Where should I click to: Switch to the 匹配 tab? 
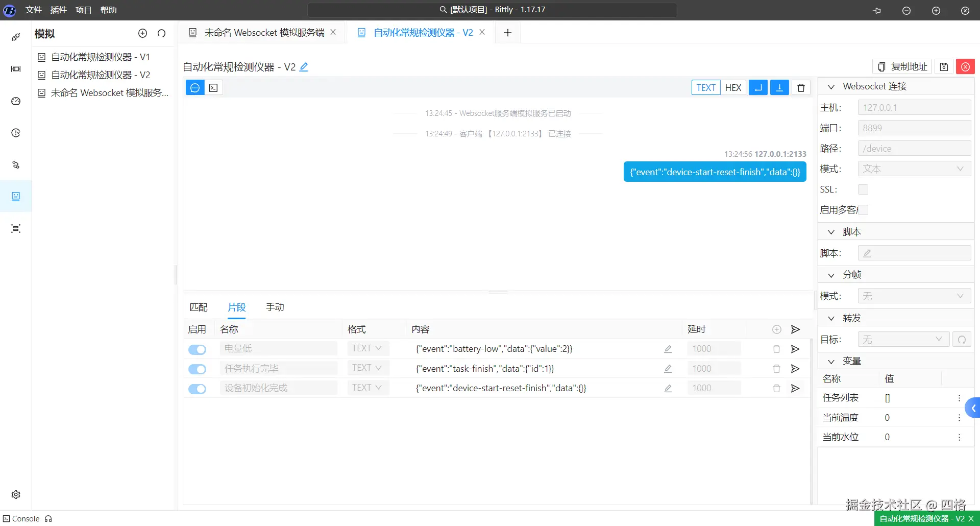point(199,307)
